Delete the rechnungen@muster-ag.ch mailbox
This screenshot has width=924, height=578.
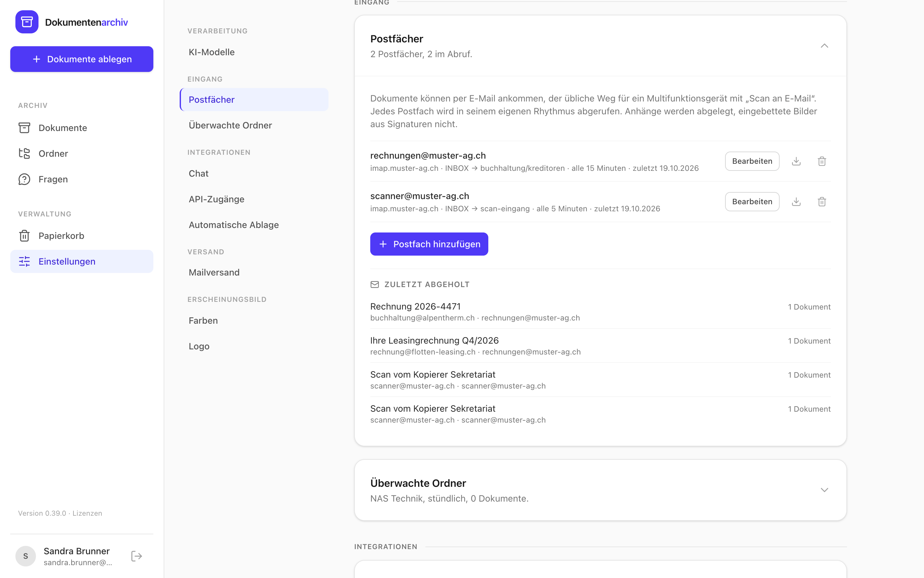pyautogui.click(x=822, y=161)
